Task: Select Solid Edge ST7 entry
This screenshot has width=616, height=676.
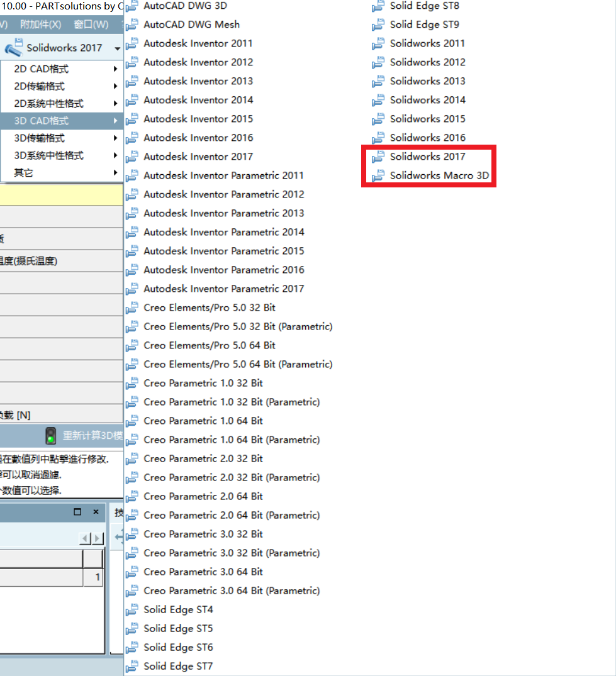Action: pyautogui.click(x=177, y=667)
